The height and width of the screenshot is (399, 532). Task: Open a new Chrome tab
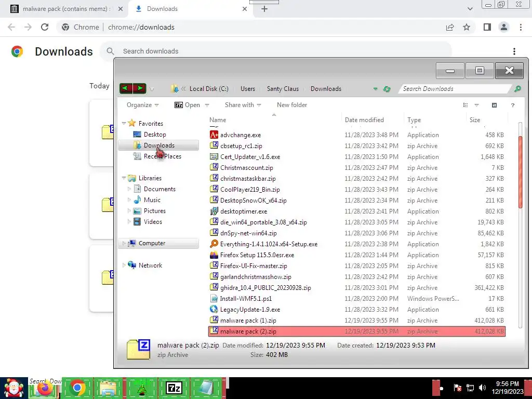[x=264, y=9]
